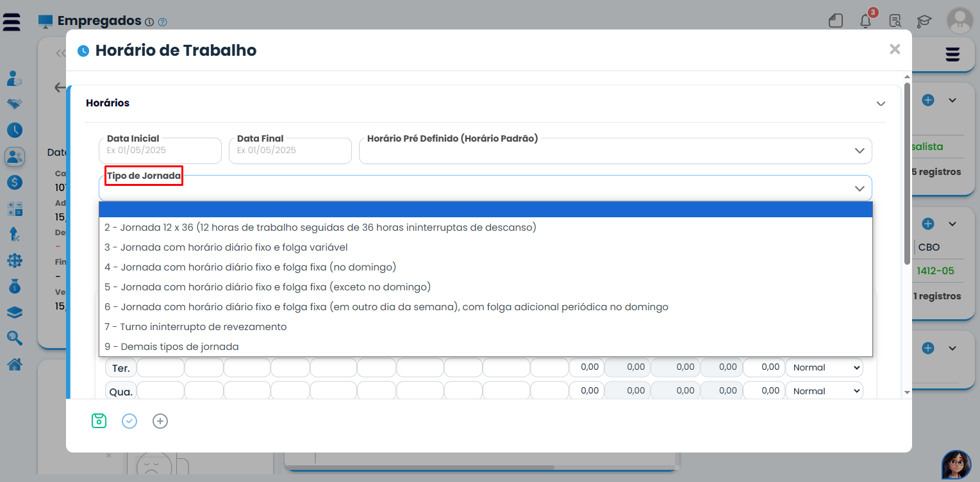Open the user settings sidebar icon
This screenshot has width=980, height=482.
click(x=15, y=79)
